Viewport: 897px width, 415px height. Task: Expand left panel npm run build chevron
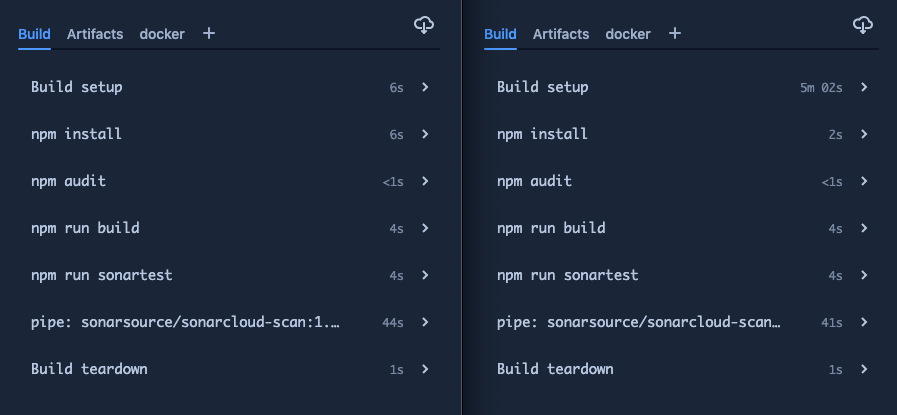pyautogui.click(x=425, y=228)
